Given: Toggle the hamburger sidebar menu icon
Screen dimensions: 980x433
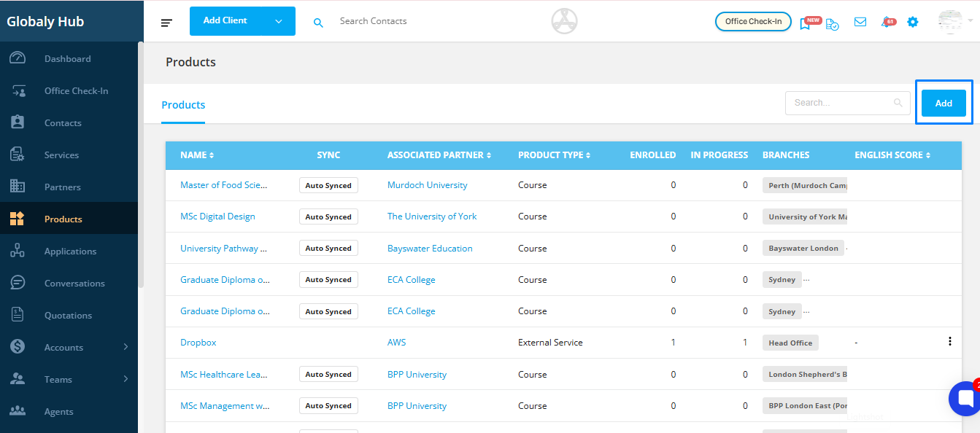Looking at the screenshot, I should click(167, 23).
